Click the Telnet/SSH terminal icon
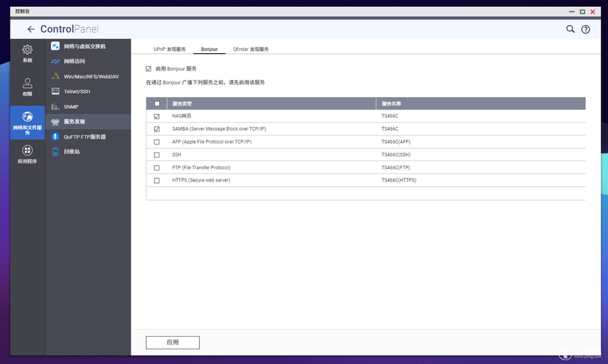Screen dimensions: 608x364 55,91
